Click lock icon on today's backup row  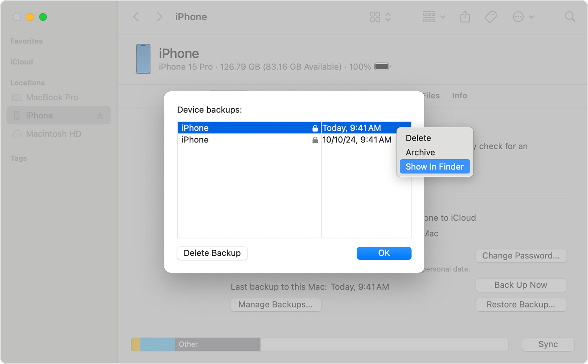(315, 128)
